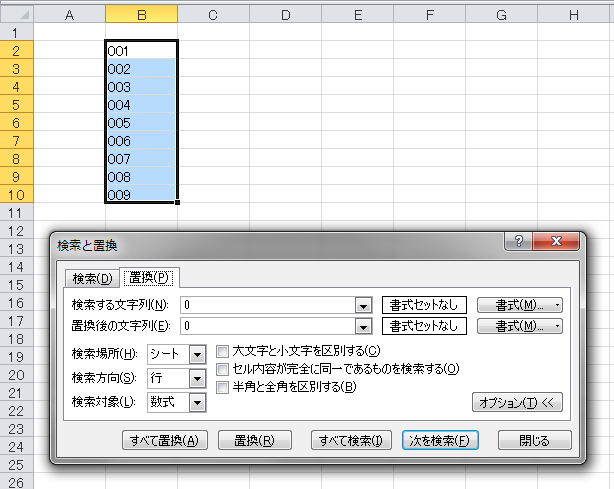Select row 26 header
The width and height of the screenshot is (614, 489).
16,483
